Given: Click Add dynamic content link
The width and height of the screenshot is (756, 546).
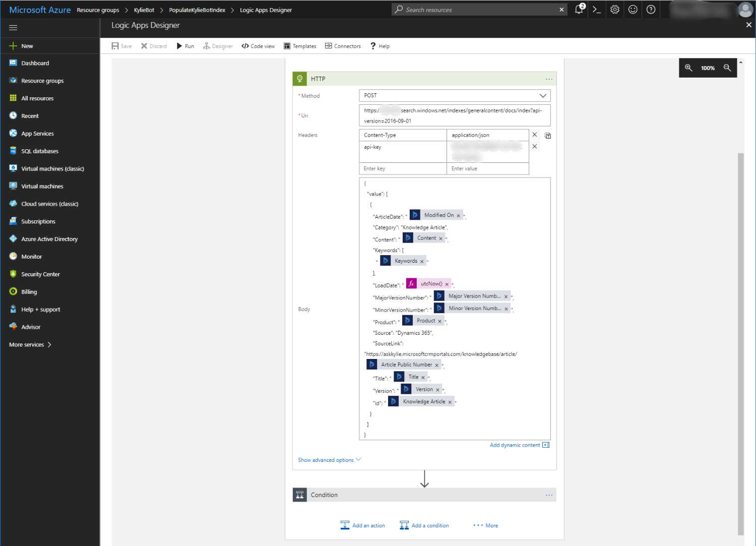Looking at the screenshot, I should pyautogui.click(x=520, y=445).
